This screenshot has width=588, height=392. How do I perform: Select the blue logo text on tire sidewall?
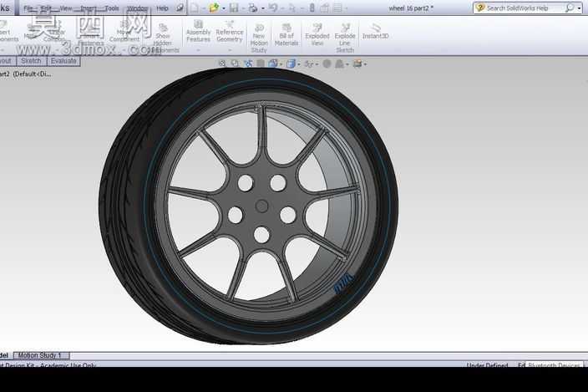(344, 283)
